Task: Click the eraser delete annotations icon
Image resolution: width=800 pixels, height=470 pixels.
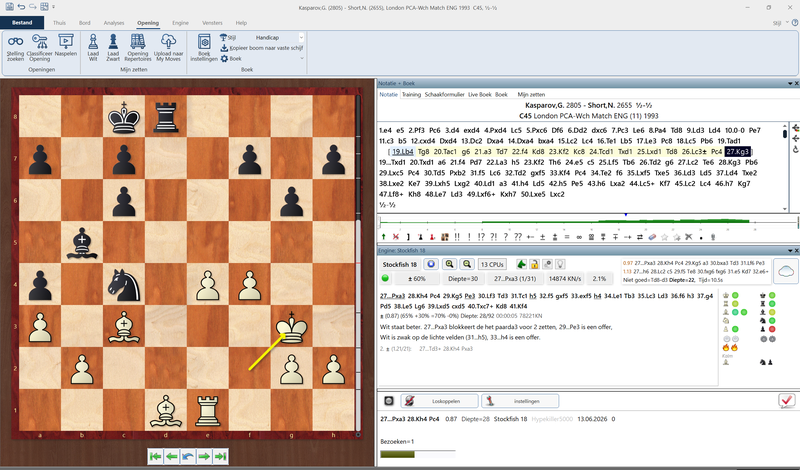Action: click(x=652, y=237)
